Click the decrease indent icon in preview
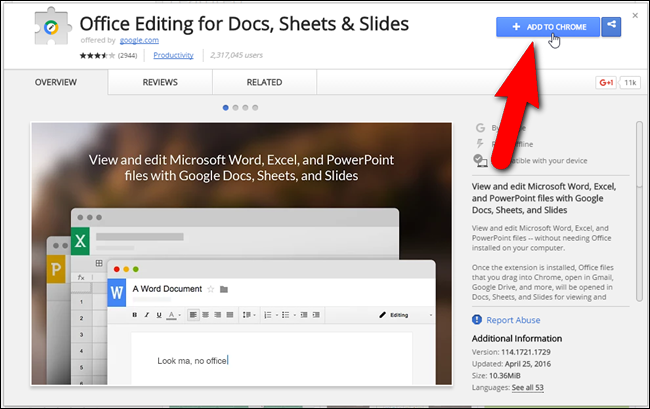650x409 pixels. [304, 315]
